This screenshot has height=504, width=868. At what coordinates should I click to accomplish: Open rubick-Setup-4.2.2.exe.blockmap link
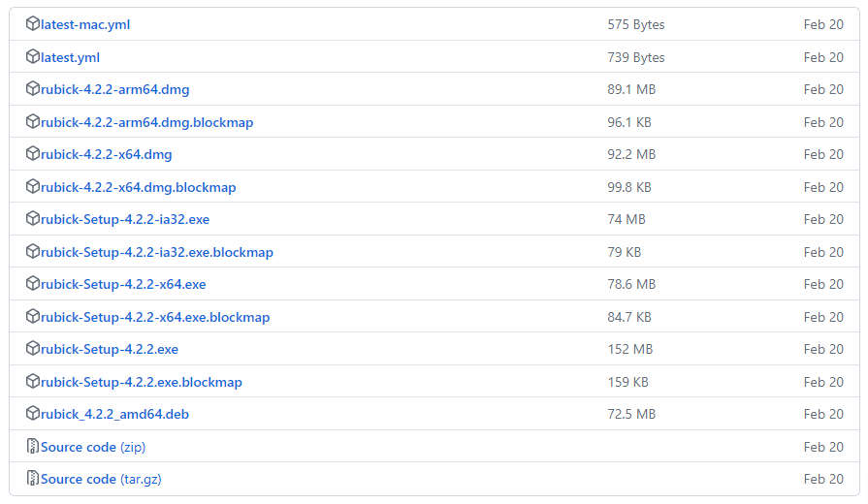click(x=142, y=382)
